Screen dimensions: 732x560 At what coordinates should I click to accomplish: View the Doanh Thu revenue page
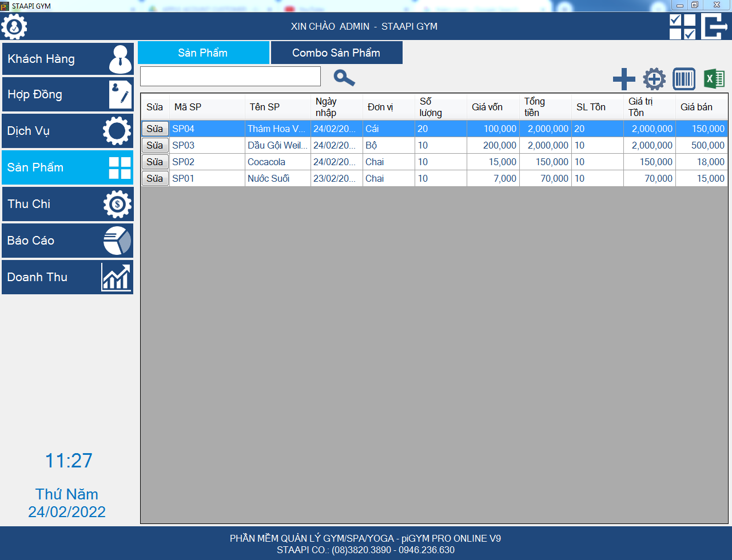tap(67, 277)
